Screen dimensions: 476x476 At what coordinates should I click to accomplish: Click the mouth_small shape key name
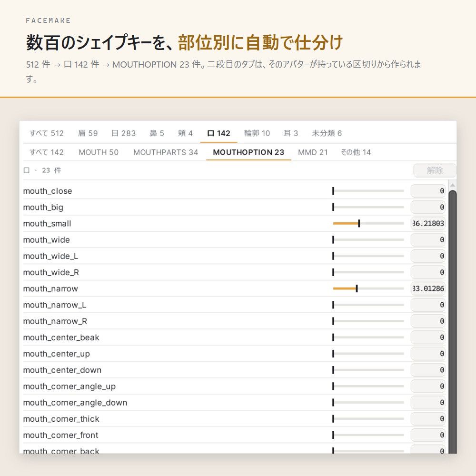(47, 223)
